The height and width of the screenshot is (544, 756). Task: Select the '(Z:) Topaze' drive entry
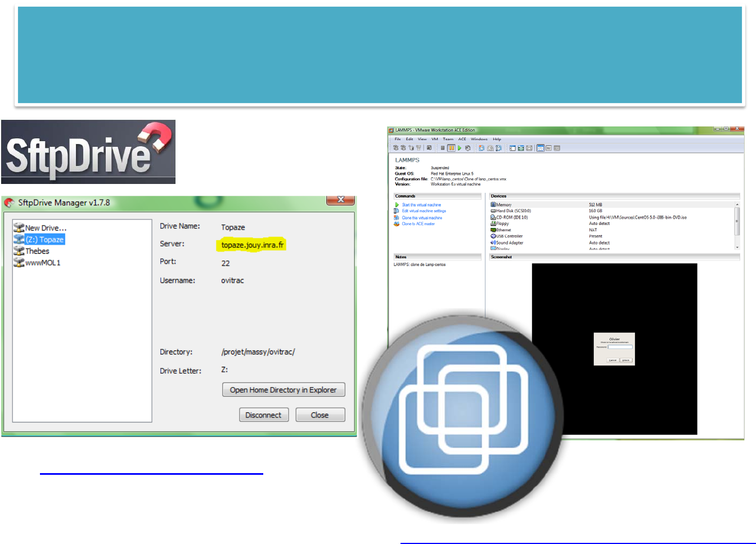[44, 240]
